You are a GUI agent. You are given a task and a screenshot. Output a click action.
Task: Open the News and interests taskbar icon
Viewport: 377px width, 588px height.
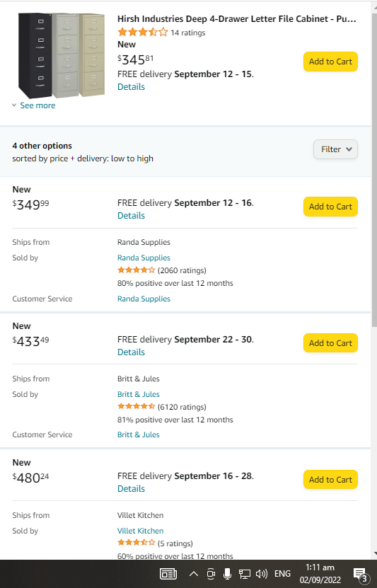pyautogui.click(x=168, y=574)
